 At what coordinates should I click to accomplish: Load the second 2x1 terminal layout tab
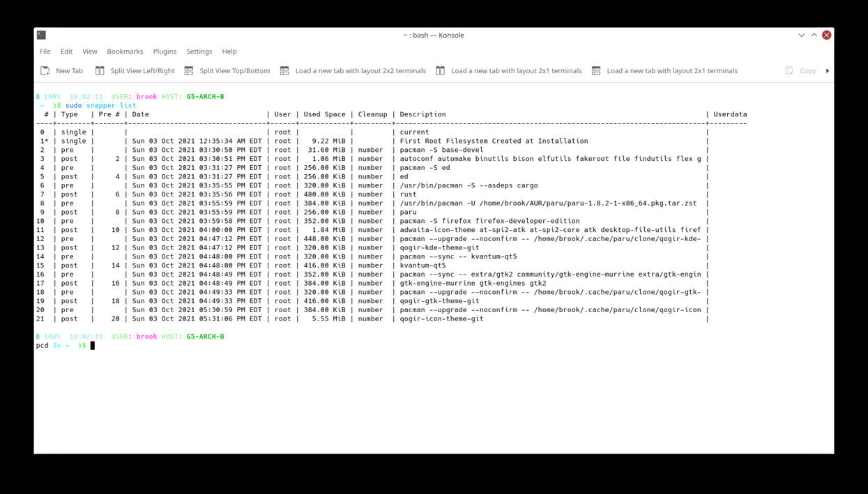pos(595,70)
